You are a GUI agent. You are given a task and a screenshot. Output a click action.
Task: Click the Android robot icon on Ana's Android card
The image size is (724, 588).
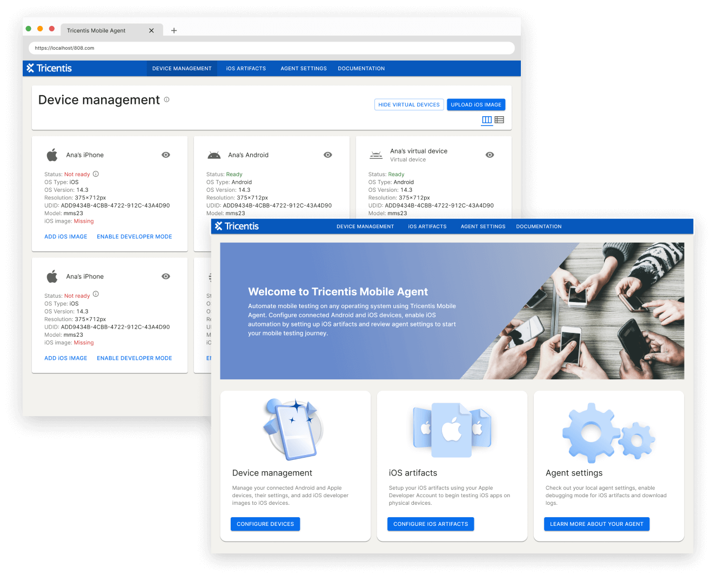point(214,155)
